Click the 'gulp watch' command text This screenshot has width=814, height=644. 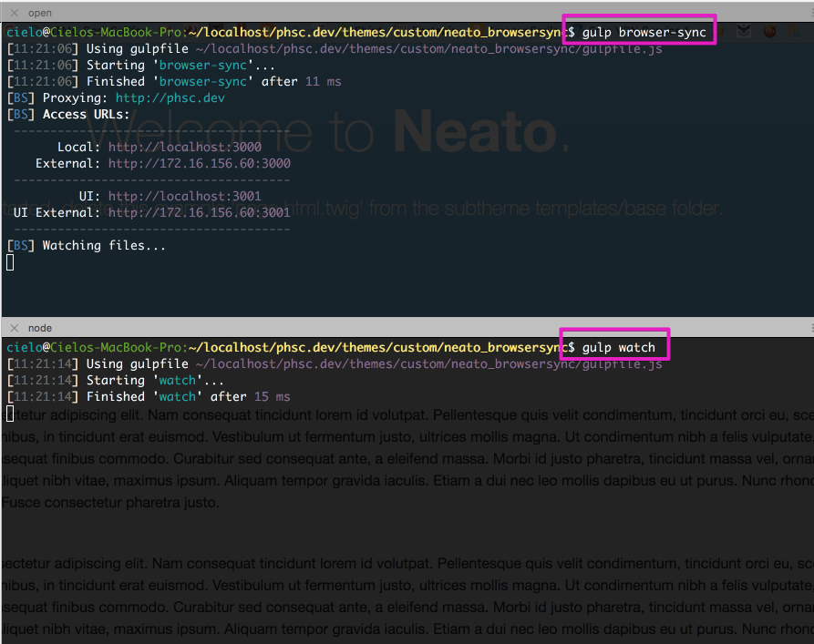point(618,348)
